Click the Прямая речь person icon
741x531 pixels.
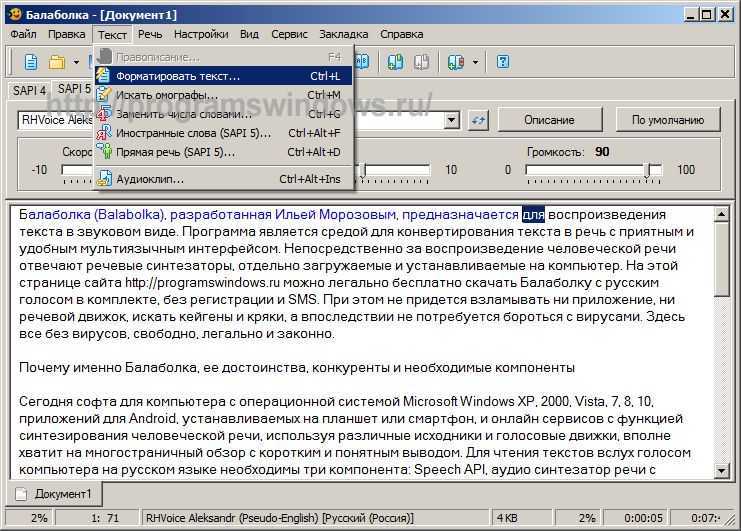point(104,152)
